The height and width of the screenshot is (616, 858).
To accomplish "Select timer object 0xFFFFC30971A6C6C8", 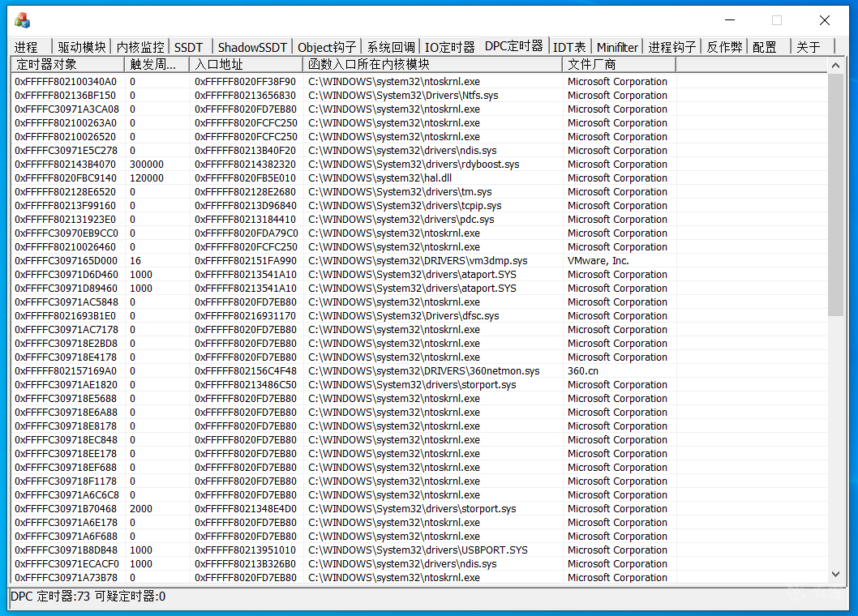I will [x=66, y=495].
